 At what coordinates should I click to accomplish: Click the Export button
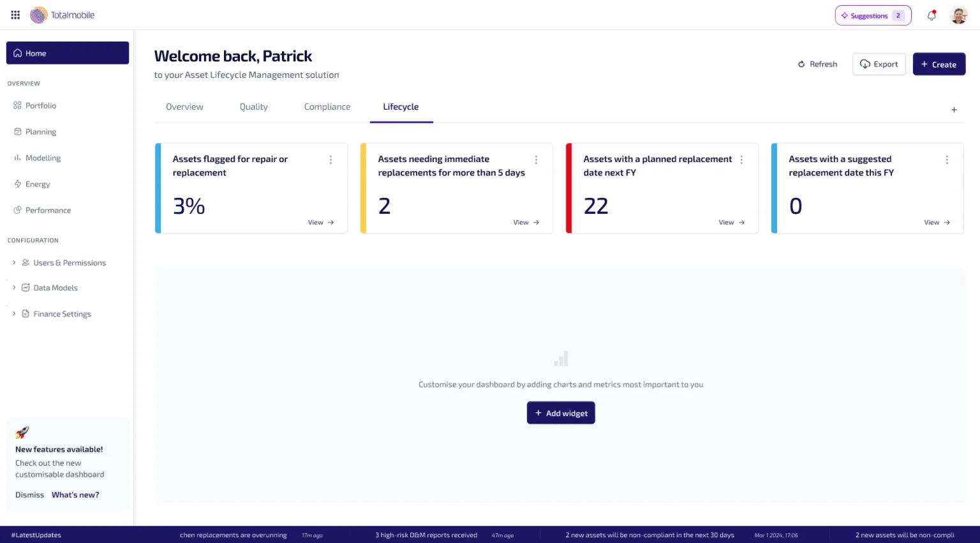tap(879, 64)
